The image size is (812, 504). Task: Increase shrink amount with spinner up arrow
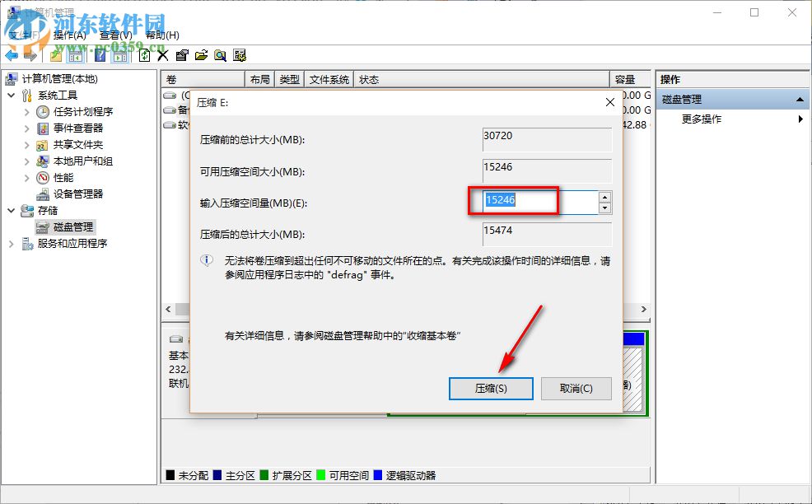[x=604, y=197]
